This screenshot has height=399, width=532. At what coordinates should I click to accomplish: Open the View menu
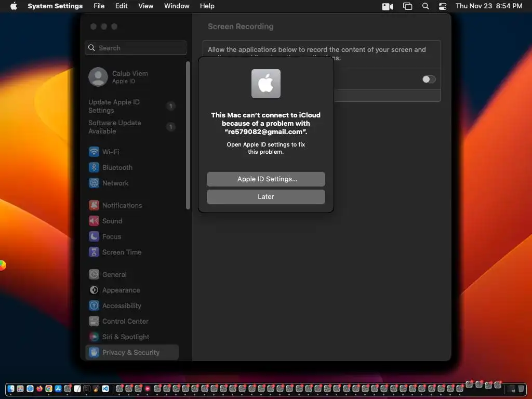click(x=146, y=6)
